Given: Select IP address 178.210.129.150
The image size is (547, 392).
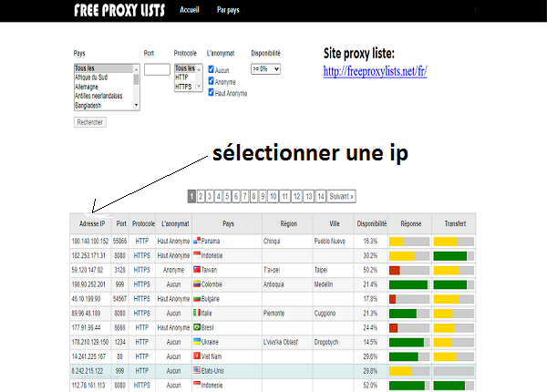Looking at the screenshot, I should 90,342.
